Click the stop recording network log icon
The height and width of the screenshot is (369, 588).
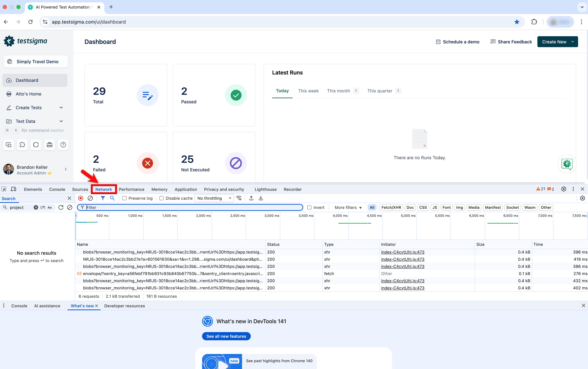pos(81,198)
